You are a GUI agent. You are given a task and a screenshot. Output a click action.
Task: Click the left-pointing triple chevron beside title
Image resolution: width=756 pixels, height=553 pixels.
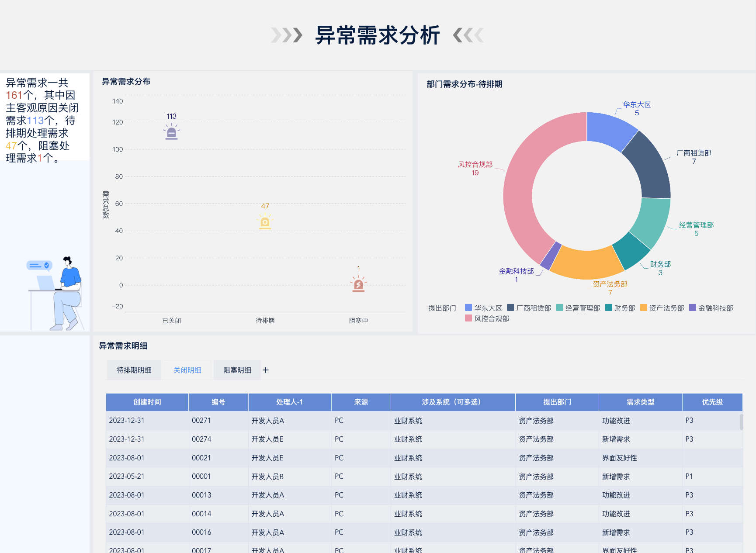tap(468, 35)
